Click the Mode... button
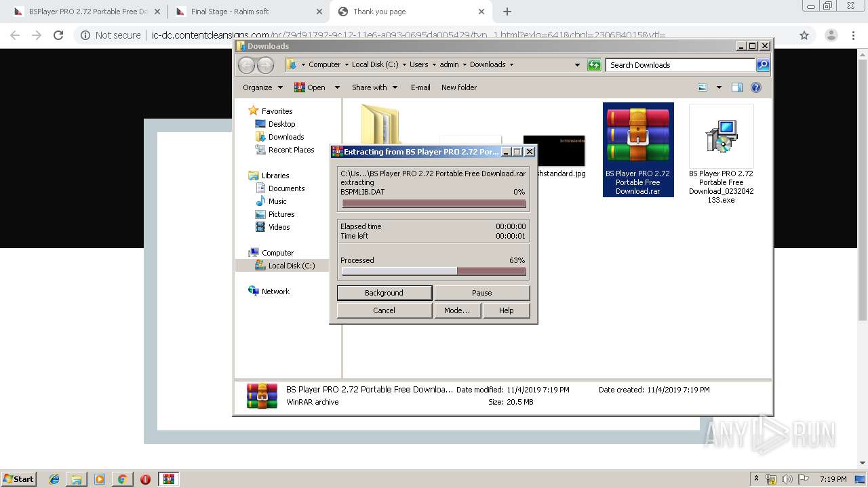Image resolution: width=868 pixels, height=488 pixels. pyautogui.click(x=457, y=310)
